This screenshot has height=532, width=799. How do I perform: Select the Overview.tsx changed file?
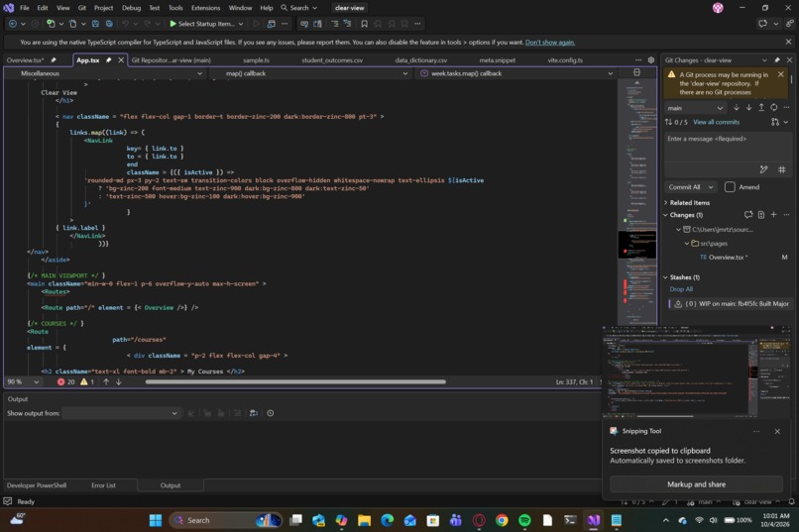tap(728, 258)
